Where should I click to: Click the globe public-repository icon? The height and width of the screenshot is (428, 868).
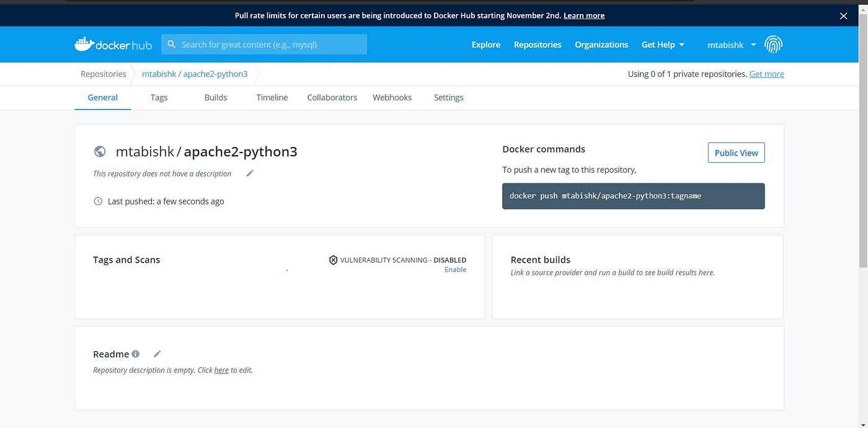tap(99, 152)
